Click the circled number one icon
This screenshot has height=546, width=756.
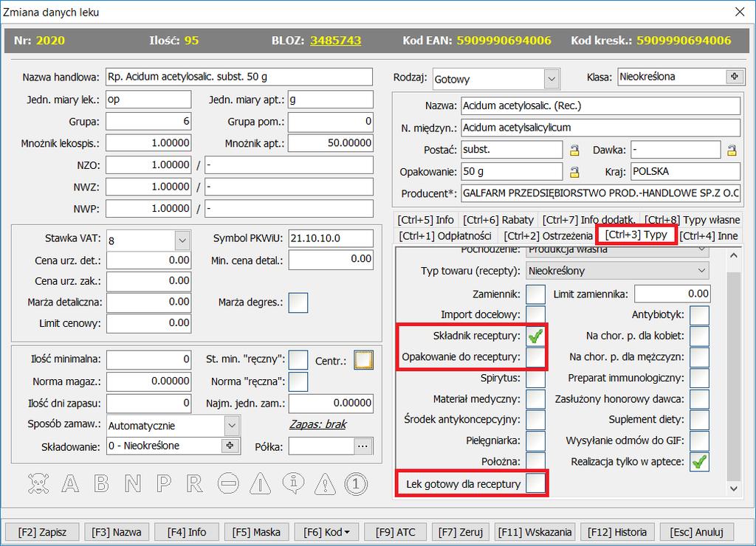coord(356,483)
